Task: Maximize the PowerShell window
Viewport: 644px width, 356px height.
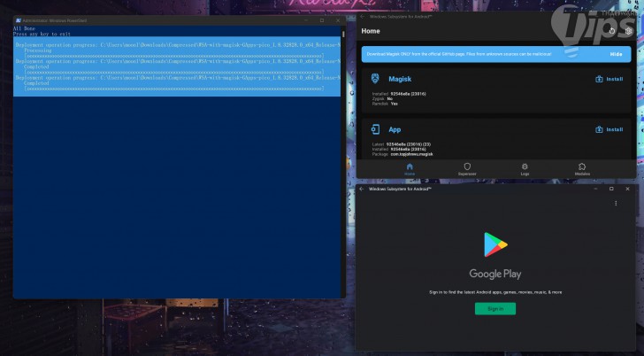Action: [322, 20]
